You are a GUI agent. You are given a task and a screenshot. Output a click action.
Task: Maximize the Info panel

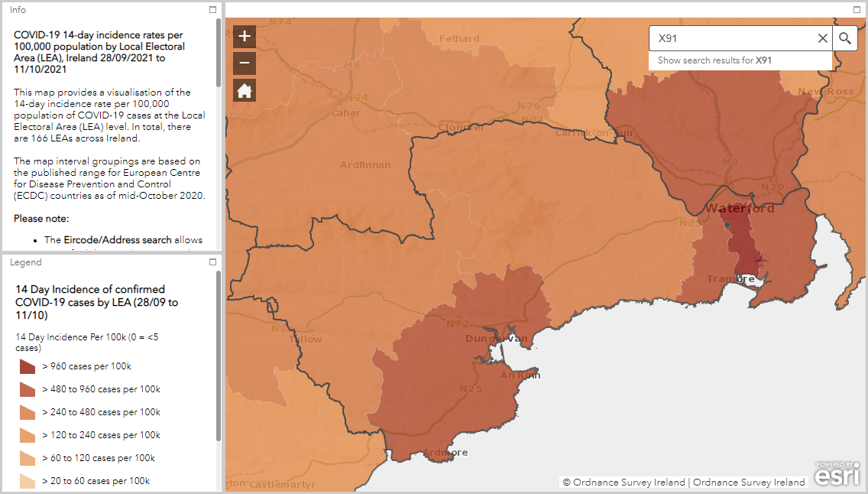213,10
